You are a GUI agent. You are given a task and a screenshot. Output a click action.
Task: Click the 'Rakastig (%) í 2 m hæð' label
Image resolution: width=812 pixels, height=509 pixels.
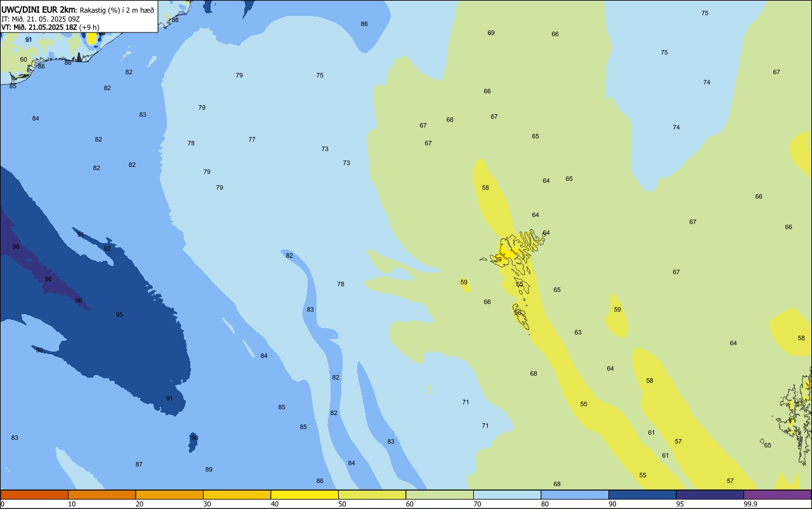117,10
